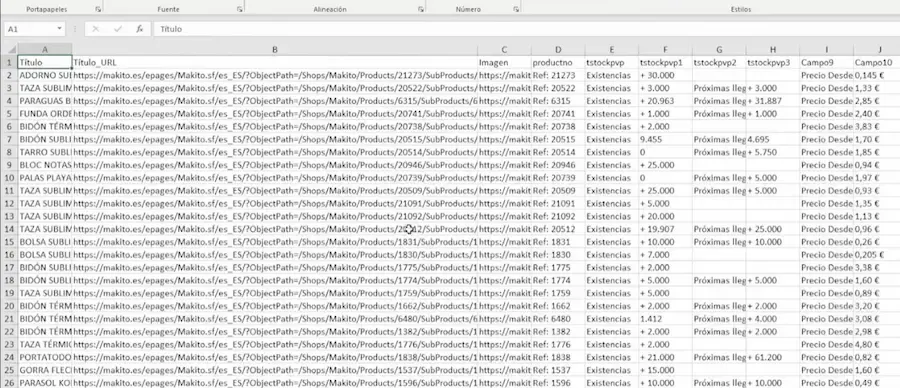Click into the Name Box showing A1
900x388 pixels.
point(30,29)
